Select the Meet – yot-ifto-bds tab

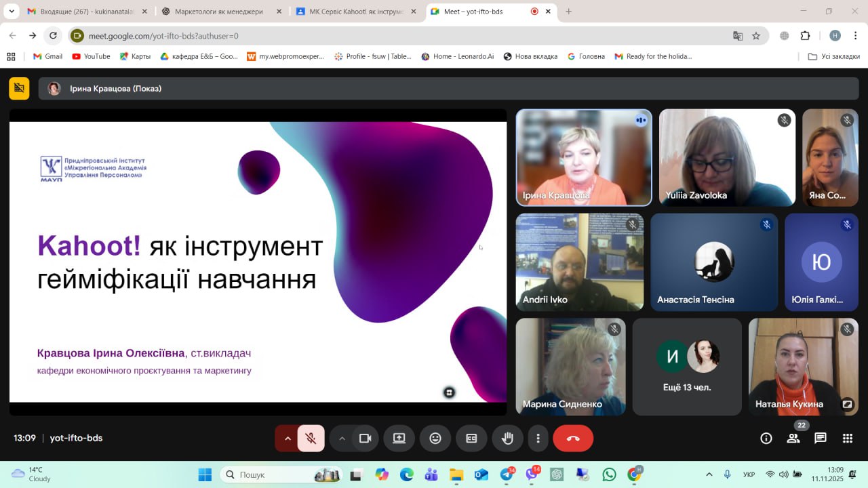(491, 12)
